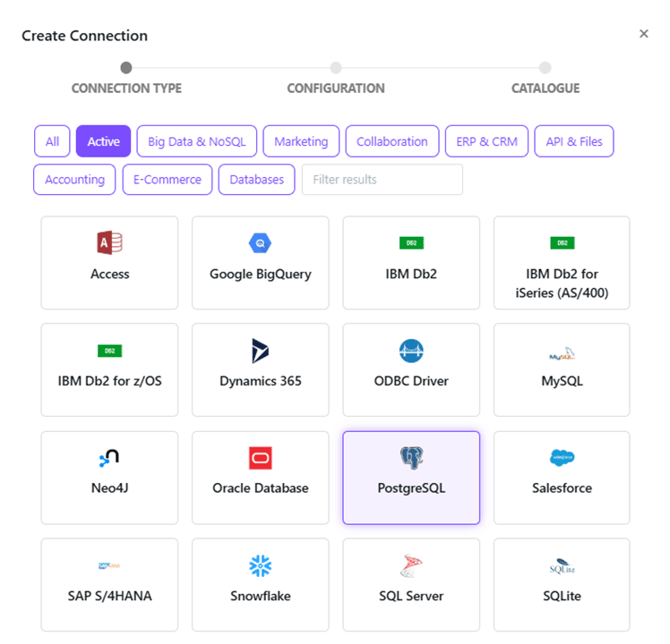Image resolution: width=670 pixels, height=644 pixels.
Task: Click the IBM Db2 green logo
Action: coord(411,243)
